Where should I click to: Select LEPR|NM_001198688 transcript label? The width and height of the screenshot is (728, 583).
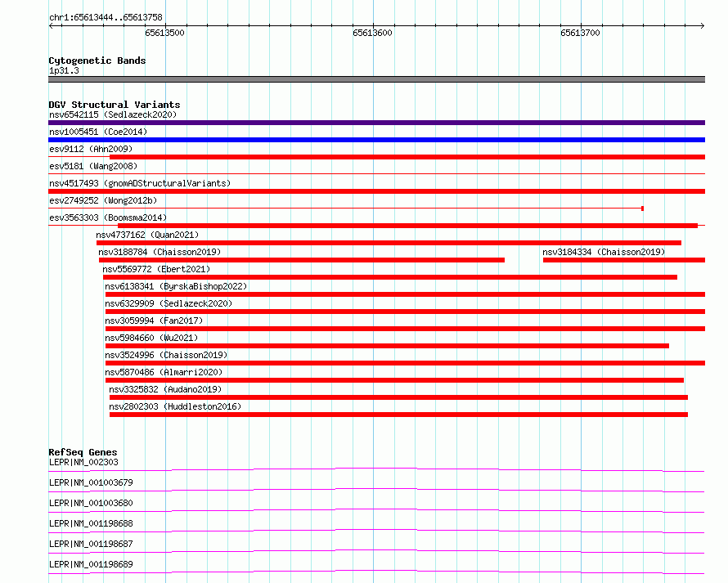(x=91, y=523)
